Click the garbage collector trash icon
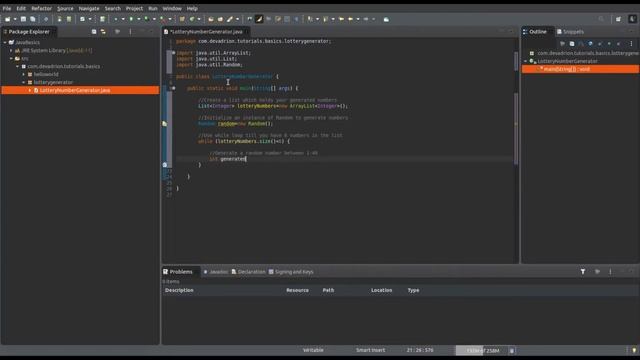Viewport: 640px width, 360px height. pyautogui.click(x=512, y=350)
